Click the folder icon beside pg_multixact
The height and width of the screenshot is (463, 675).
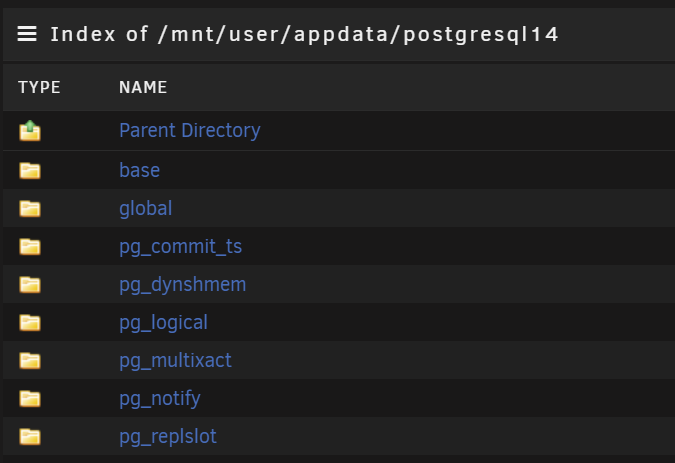[30, 361]
